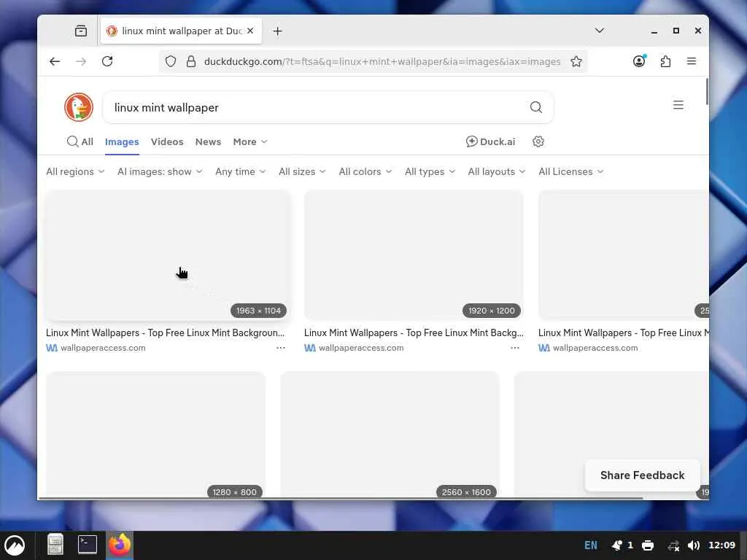Open EN keyboard layout indicator
The height and width of the screenshot is (560, 747).
coord(591,545)
